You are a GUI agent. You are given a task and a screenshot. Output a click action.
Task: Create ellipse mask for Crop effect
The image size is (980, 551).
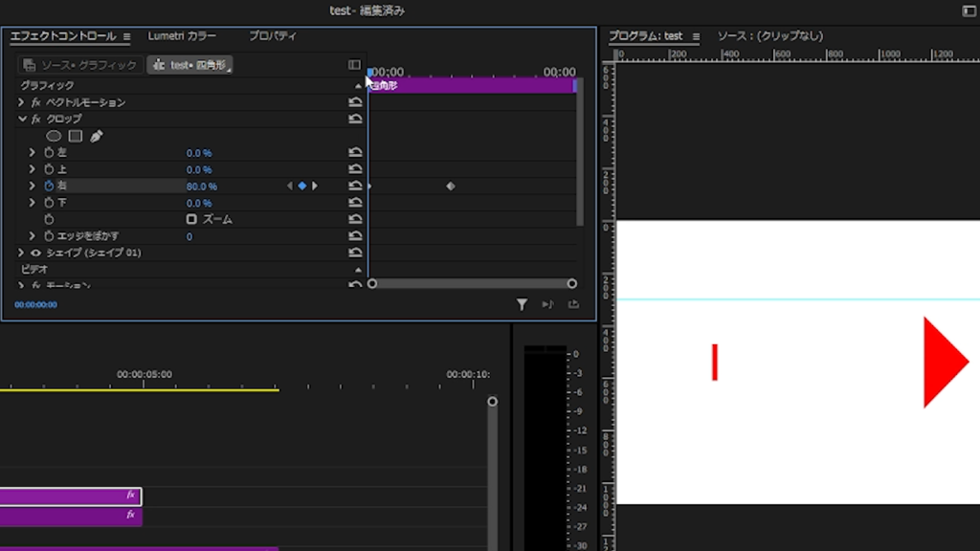coord(54,136)
